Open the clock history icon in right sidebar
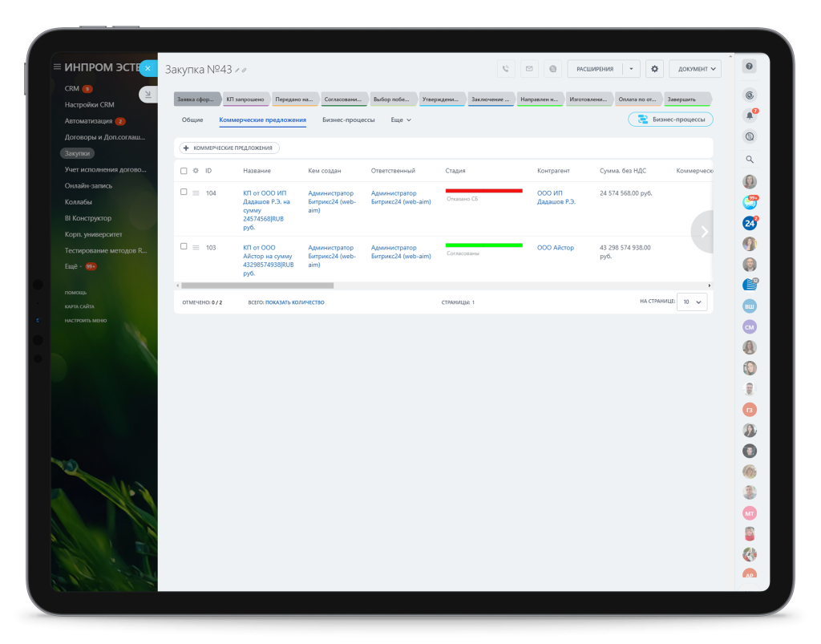This screenshot has width=821, height=644. (750, 136)
